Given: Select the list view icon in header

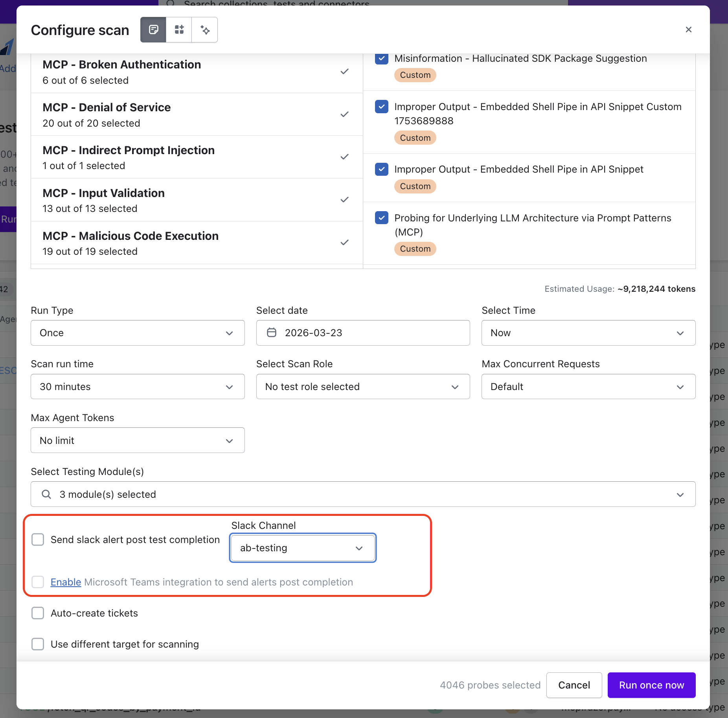Looking at the screenshot, I should click(x=153, y=30).
